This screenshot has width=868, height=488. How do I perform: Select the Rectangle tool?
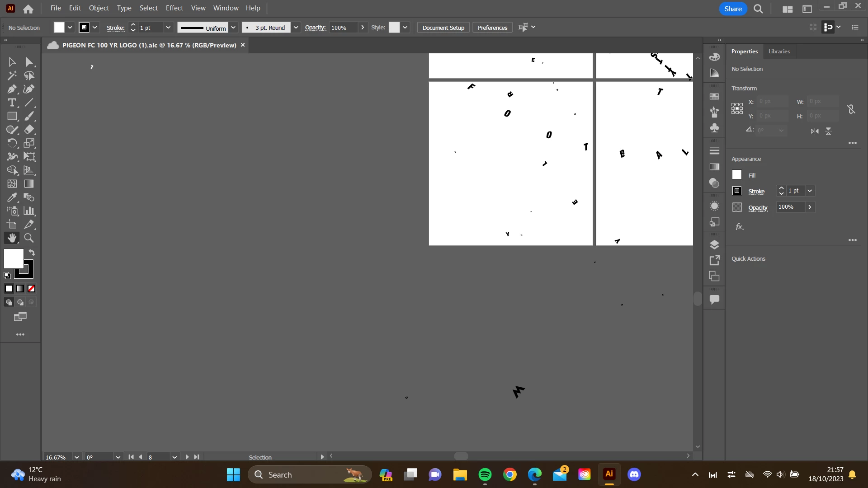click(12, 116)
